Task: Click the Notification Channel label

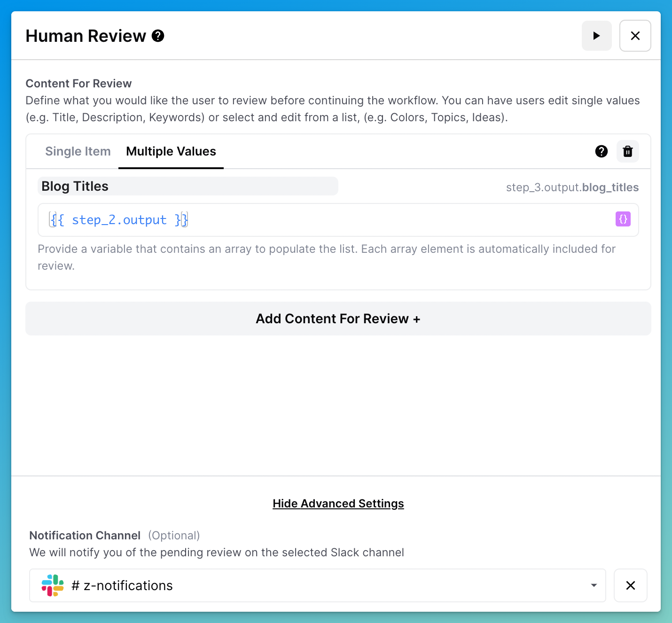Action: [85, 536]
